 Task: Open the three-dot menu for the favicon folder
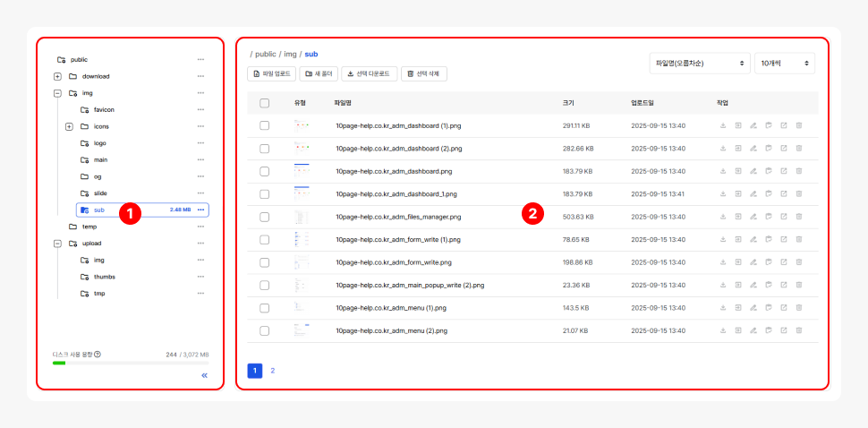[201, 109]
